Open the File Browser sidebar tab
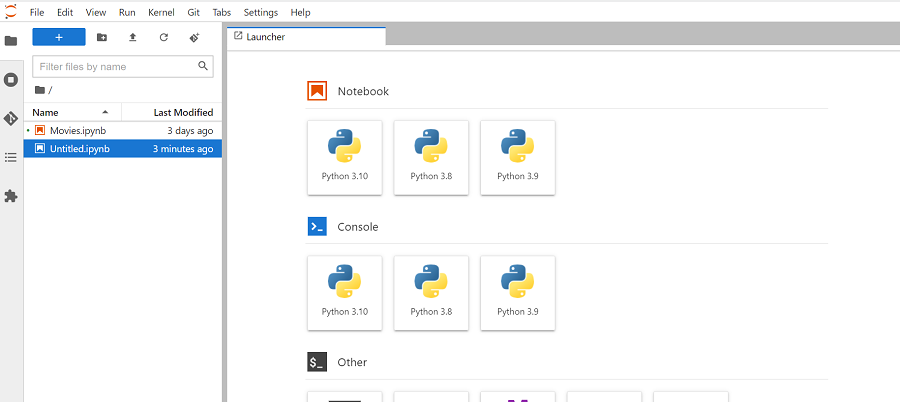Viewport: 900px width, 402px height. click(11, 41)
